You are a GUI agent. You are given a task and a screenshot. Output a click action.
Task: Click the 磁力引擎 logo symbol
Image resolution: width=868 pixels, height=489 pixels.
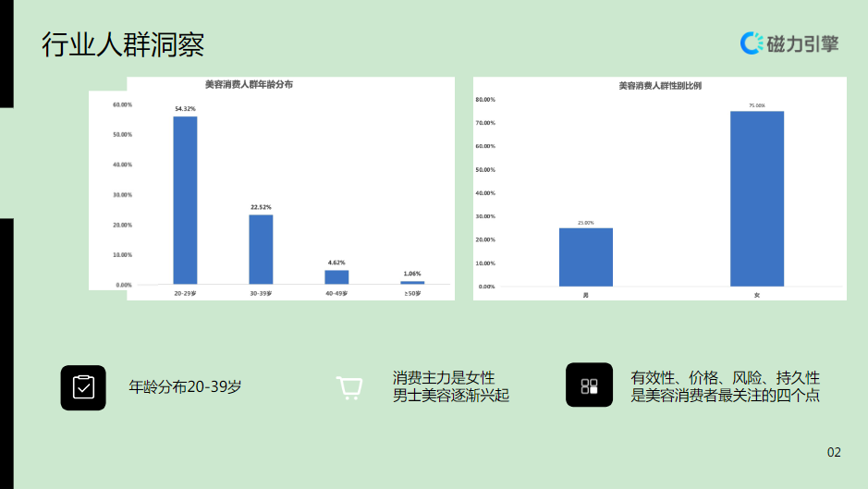(x=752, y=43)
